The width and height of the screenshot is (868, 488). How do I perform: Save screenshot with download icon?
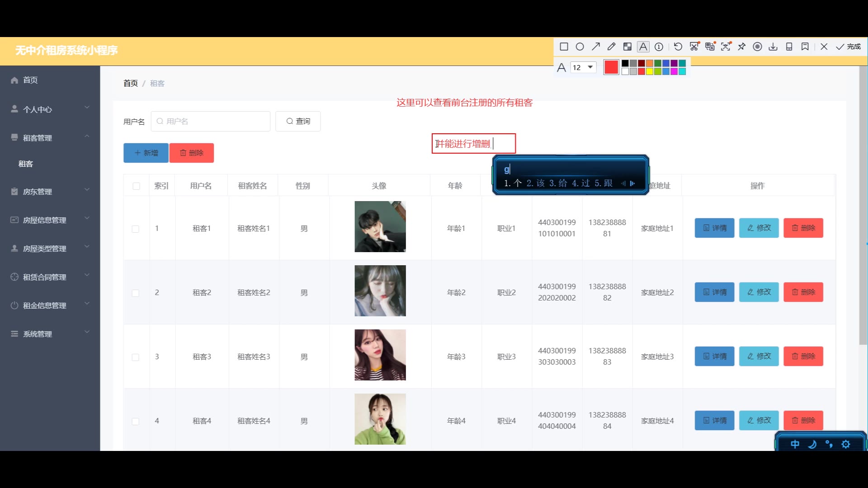coord(773,47)
